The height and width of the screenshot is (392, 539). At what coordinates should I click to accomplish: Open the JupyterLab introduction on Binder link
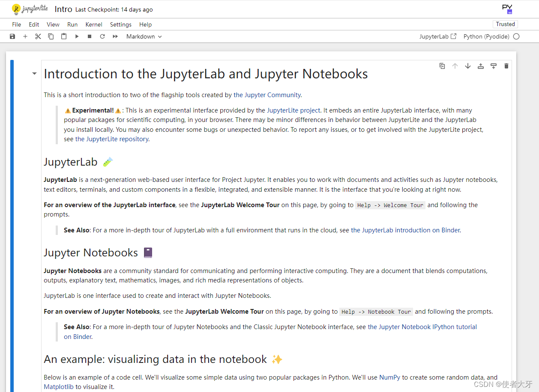(x=406, y=230)
